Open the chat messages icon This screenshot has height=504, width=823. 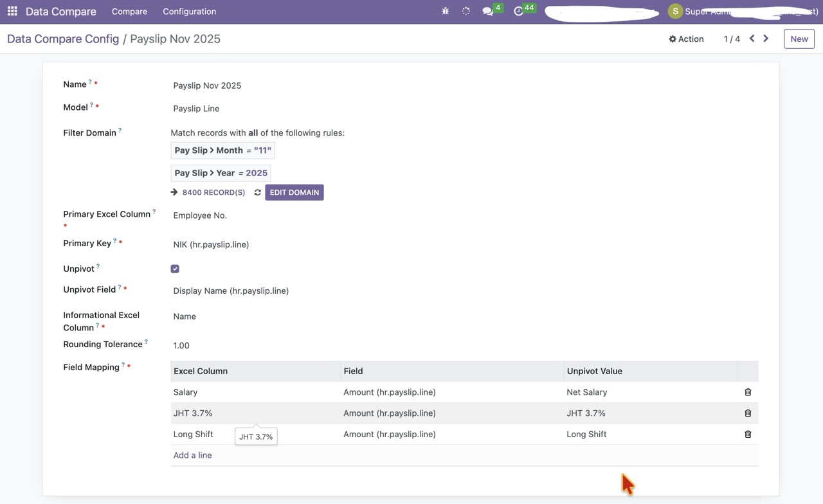pyautogui.click(x=488, y=12)
